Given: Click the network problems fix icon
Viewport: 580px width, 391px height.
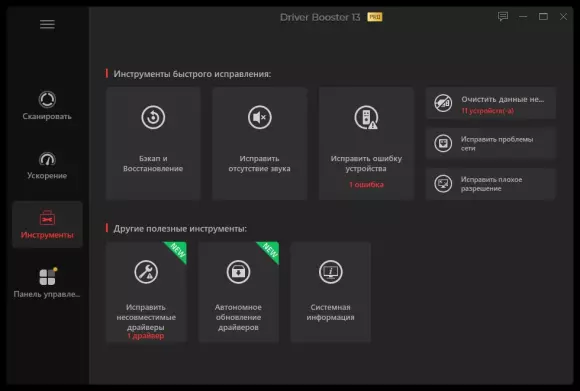Looking at the screenshot, I should [443, 144].
